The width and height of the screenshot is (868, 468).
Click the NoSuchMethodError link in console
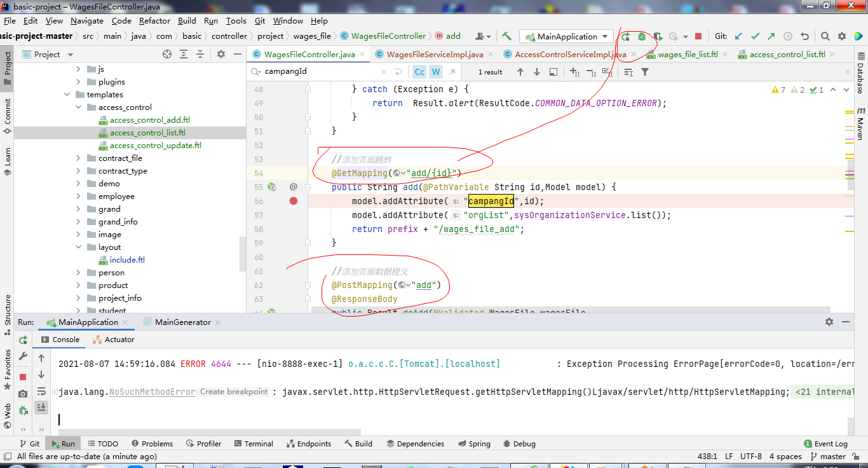point(152,392)
